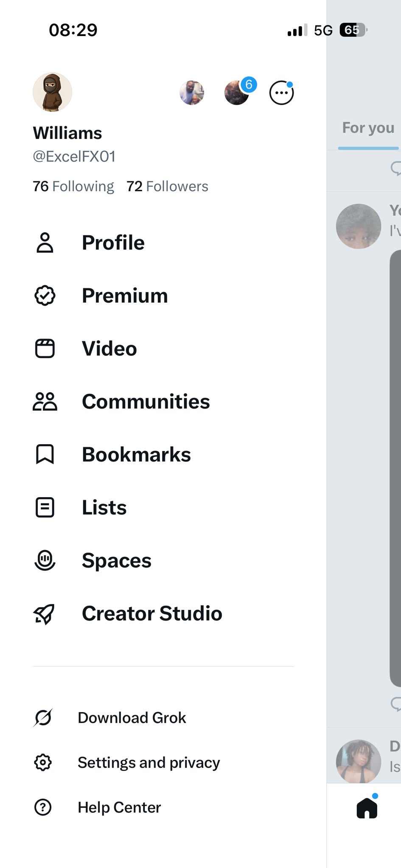The image size is (401, 868).
Task: Tap the Communities people icon
Action: coord(45,402)
